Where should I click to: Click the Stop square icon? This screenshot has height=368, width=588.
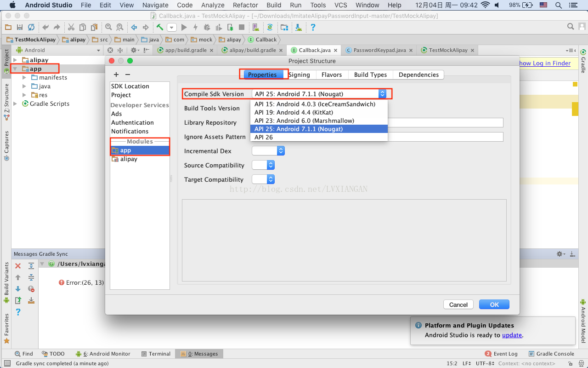242,27
